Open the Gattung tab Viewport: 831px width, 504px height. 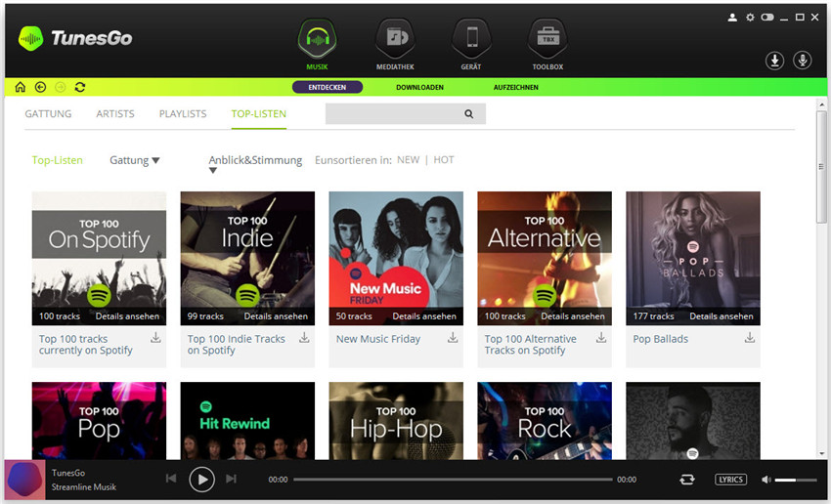click(48, 114)
